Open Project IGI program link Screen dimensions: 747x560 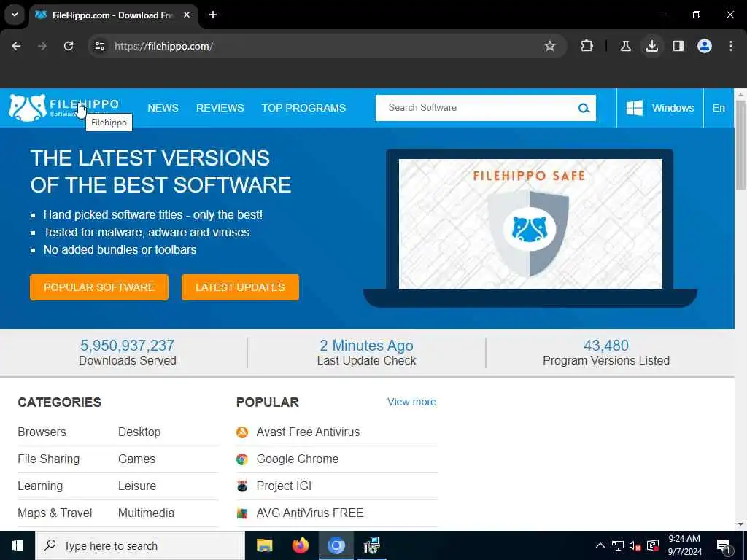click(x=284, y=486)
